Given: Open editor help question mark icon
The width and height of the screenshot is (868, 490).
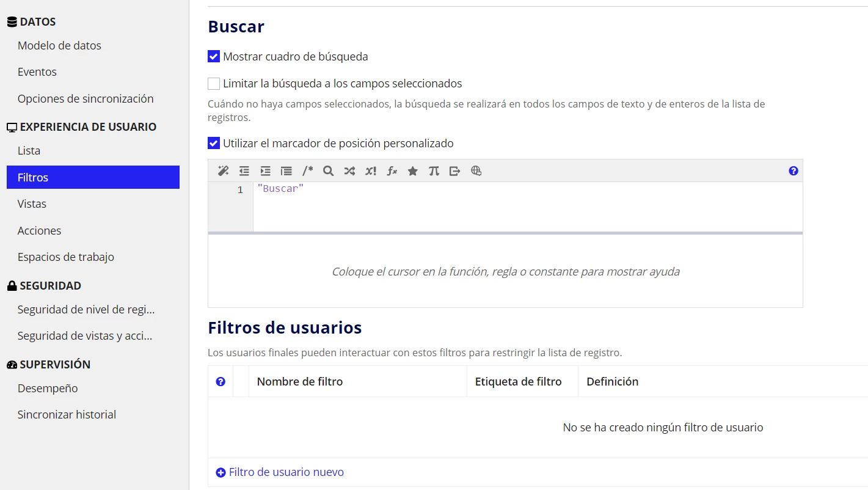Looking at the screenshot, I should pos(793,171).
